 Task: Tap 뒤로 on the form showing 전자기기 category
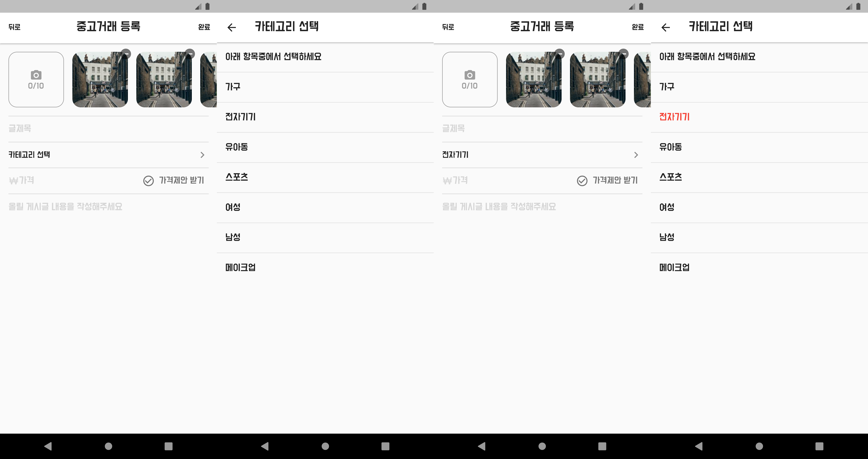pyautogui.click(x=448, y=27)
